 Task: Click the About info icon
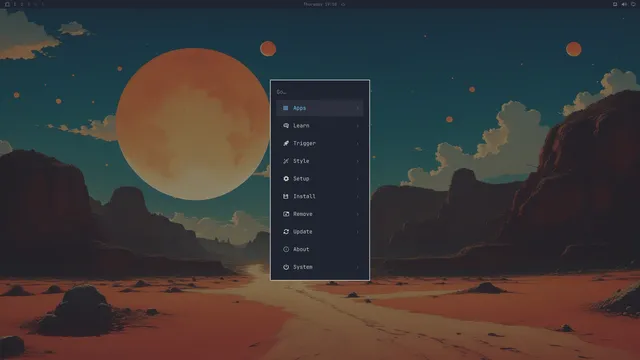point(286,249)
